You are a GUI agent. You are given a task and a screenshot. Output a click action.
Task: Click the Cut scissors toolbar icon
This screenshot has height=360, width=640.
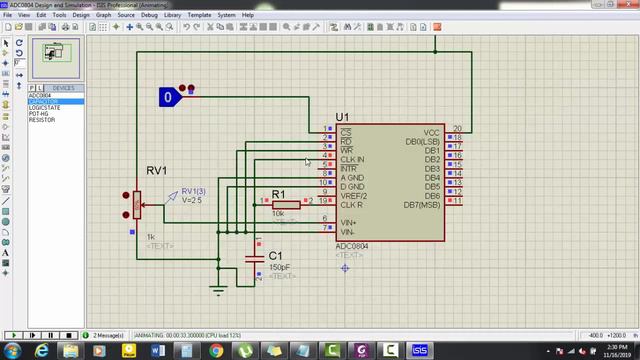tap(210, 27)
